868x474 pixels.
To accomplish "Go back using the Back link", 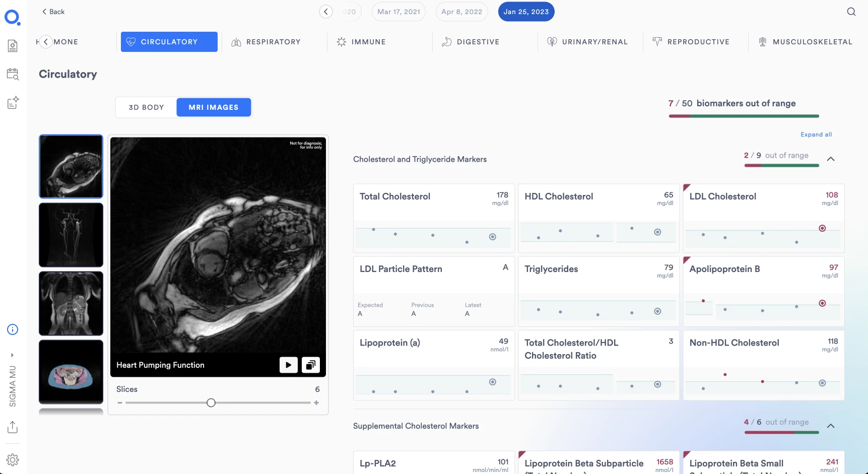I will [53, 12].
